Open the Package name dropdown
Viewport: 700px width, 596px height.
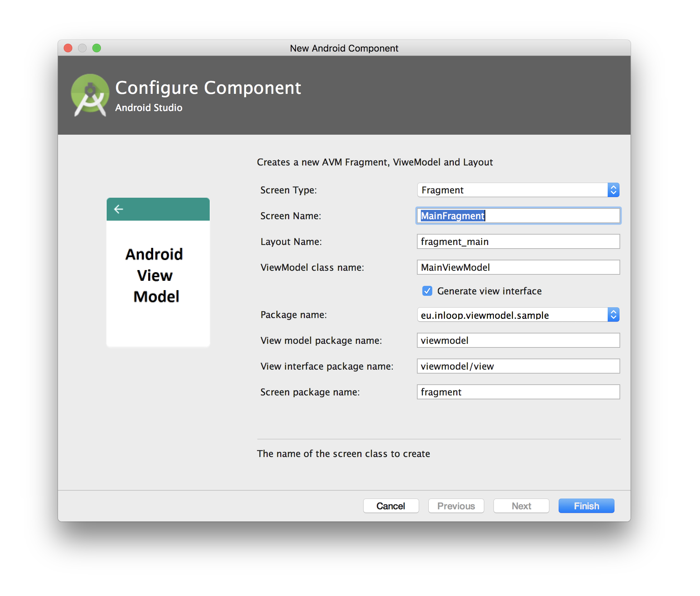coord(613,315)
